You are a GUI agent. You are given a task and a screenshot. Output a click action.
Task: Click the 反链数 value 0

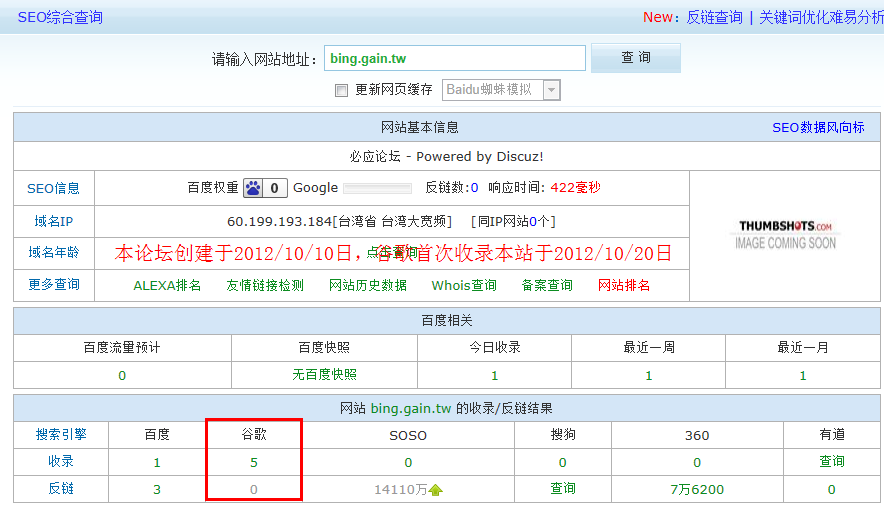[475, 188]
